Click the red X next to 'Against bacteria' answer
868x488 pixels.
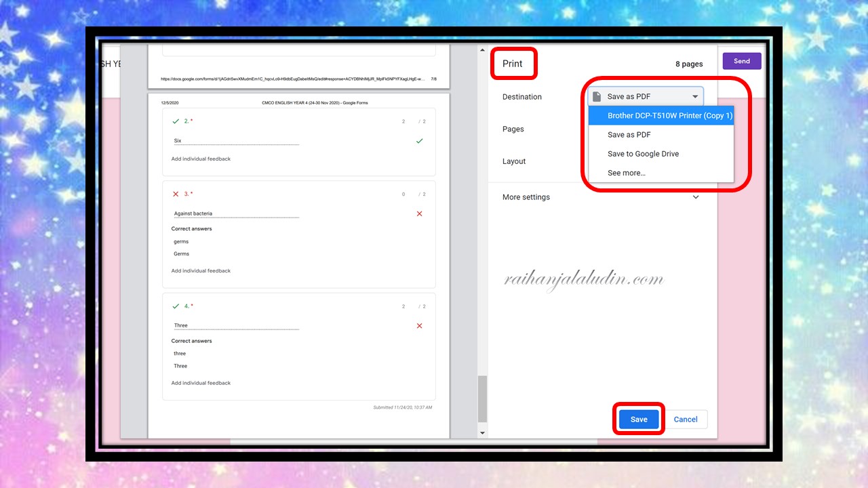pyautogui.click(x=419, y=213)
